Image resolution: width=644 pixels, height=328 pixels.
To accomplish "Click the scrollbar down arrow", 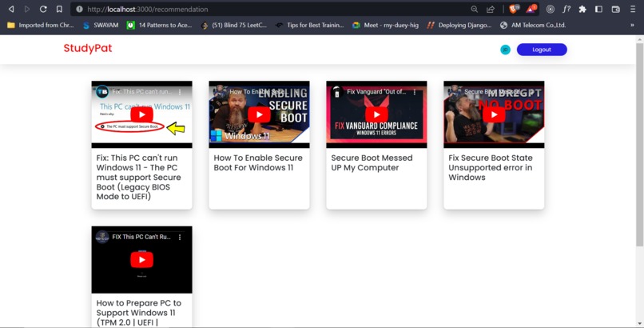I will point(639,324).
